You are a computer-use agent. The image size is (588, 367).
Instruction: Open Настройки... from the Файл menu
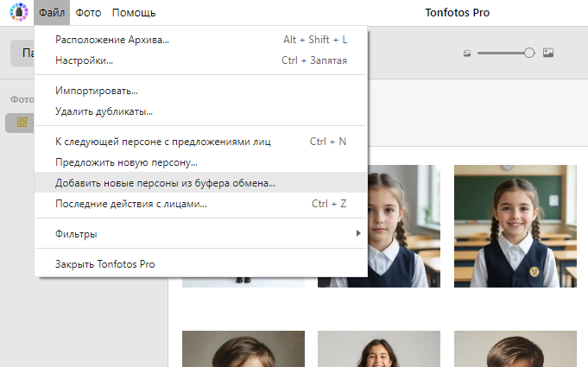click(x=84, y=60)
